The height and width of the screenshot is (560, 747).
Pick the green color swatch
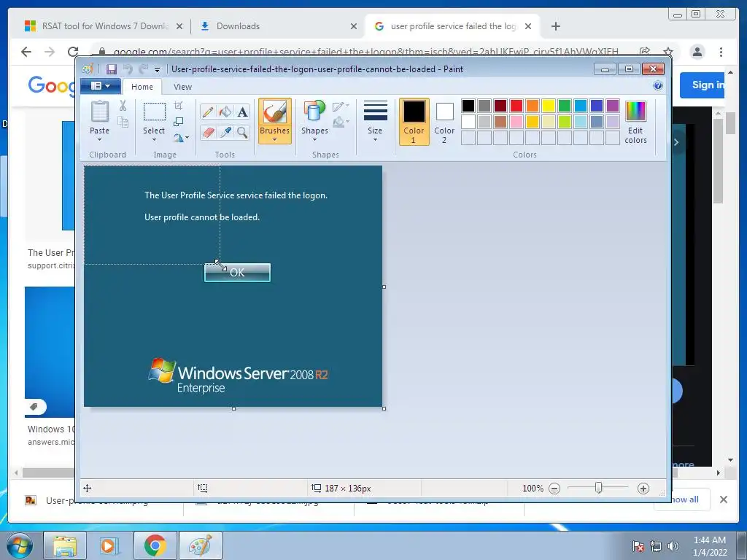(x=565, y=106)
